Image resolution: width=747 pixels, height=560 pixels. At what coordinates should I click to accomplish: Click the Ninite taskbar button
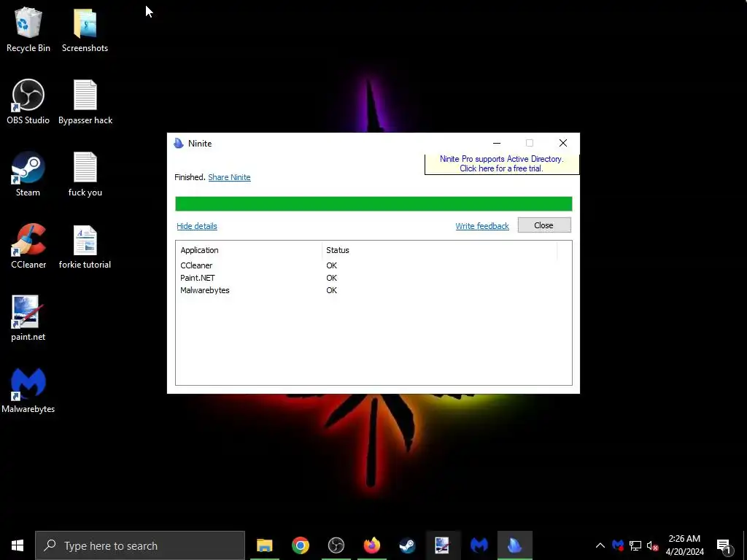click(x=514, y=545)
